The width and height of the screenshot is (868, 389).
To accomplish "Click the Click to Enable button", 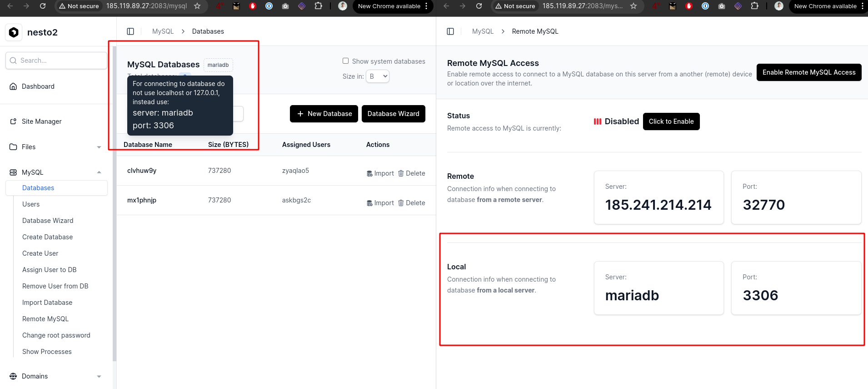I will pos(671,121).
